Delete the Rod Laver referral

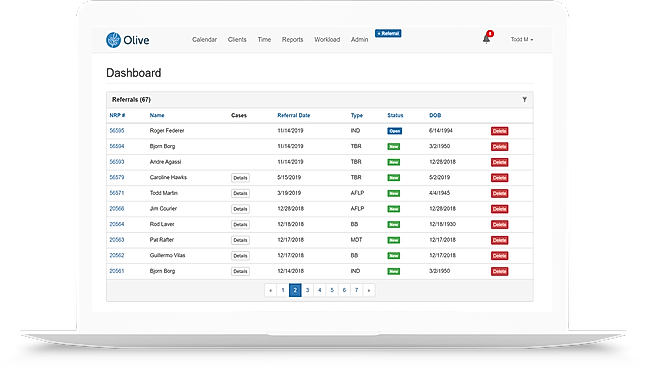coord(499,225)
